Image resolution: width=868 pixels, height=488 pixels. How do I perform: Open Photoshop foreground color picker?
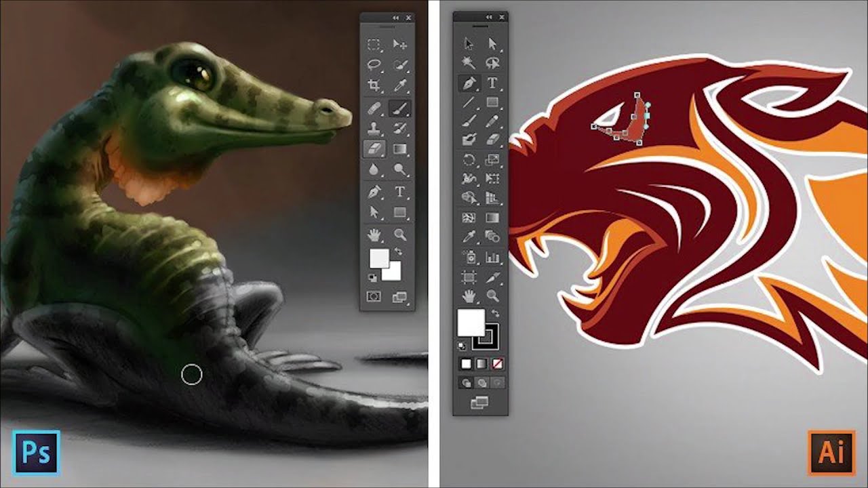point(378,258)
